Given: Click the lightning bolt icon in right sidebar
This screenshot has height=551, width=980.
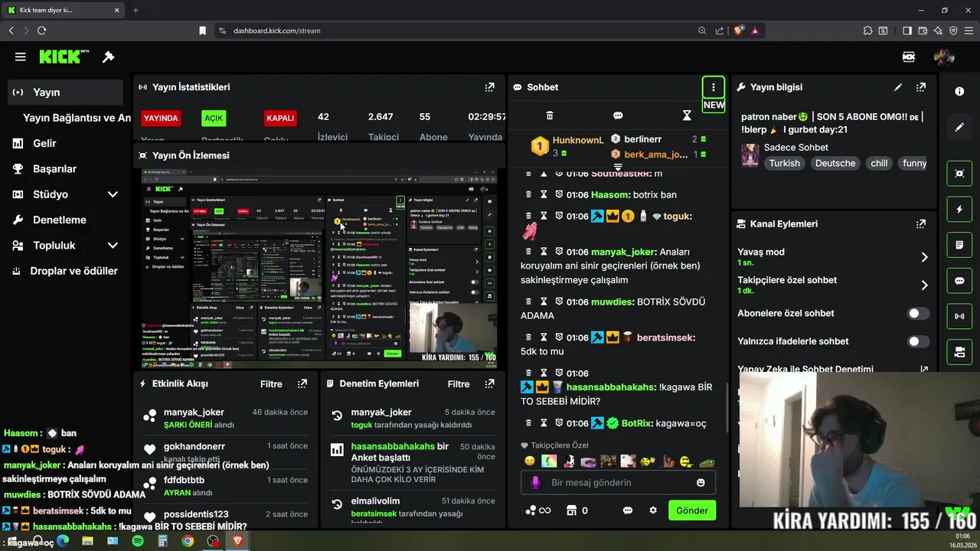Looking at the screenshot, I should coord(959,209).
